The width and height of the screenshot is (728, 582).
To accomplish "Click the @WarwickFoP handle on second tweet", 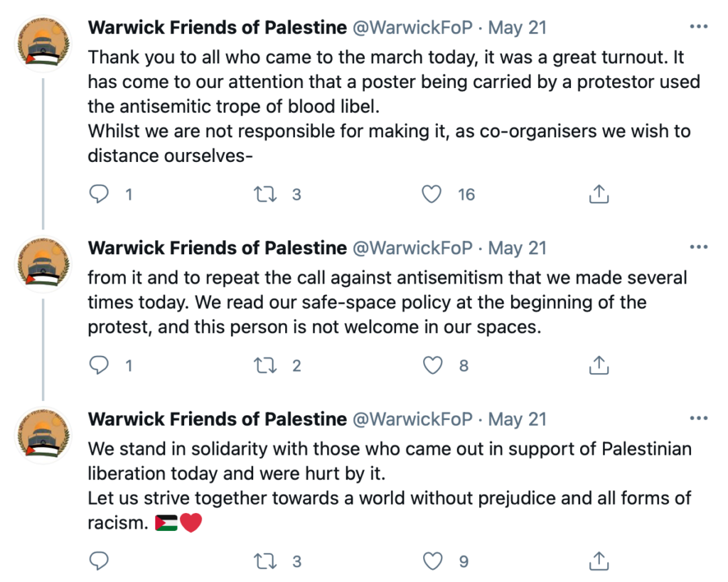I will coord(413,248).
